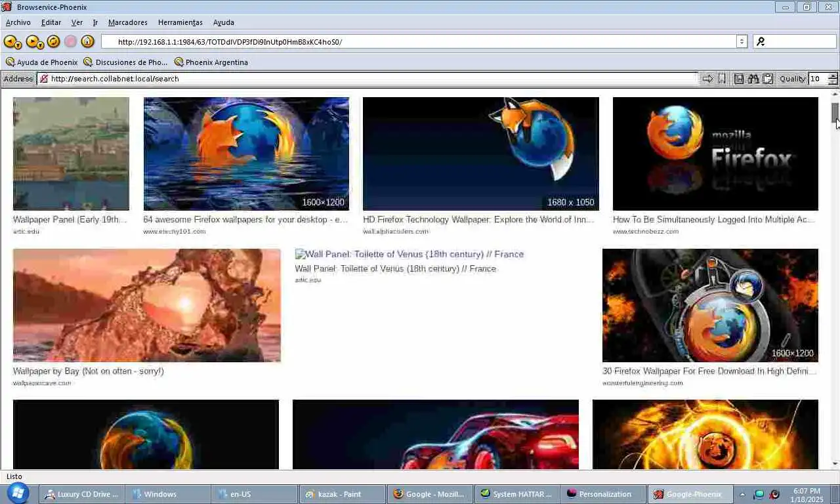
Task: Click the scrollbar down arrow
Action: point(835,464)
